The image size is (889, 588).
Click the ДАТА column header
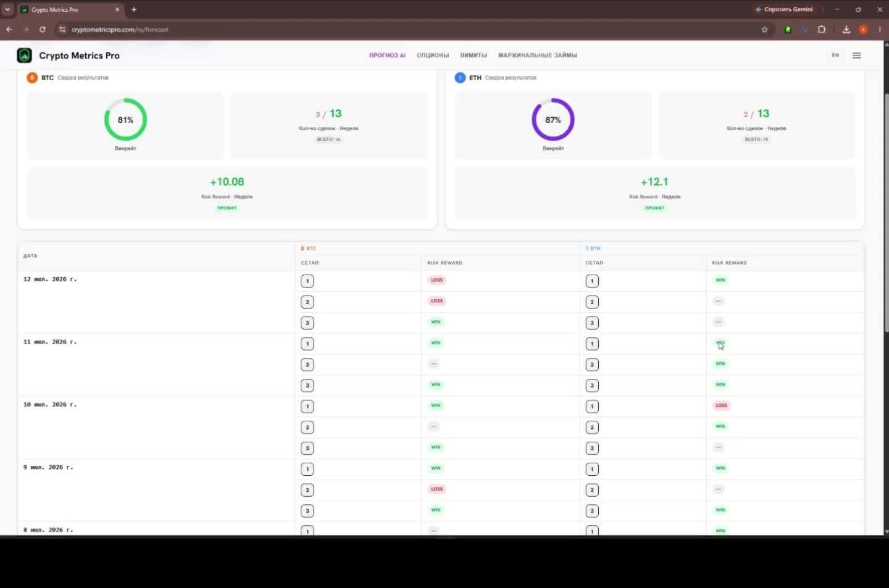(30, 255)
